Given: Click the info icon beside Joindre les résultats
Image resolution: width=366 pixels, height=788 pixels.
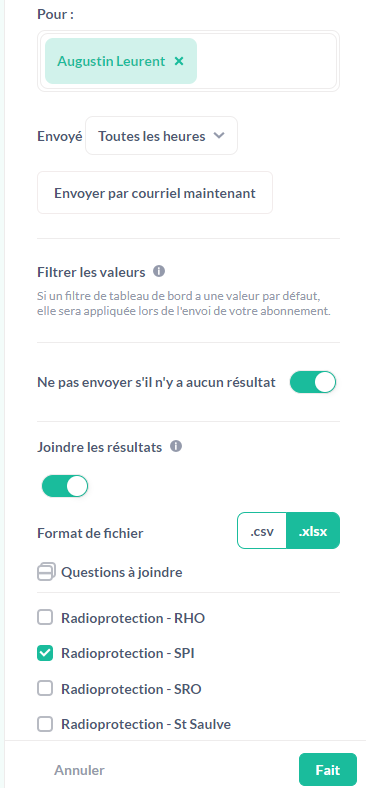Looking at the screenshot, I should 175,446.
